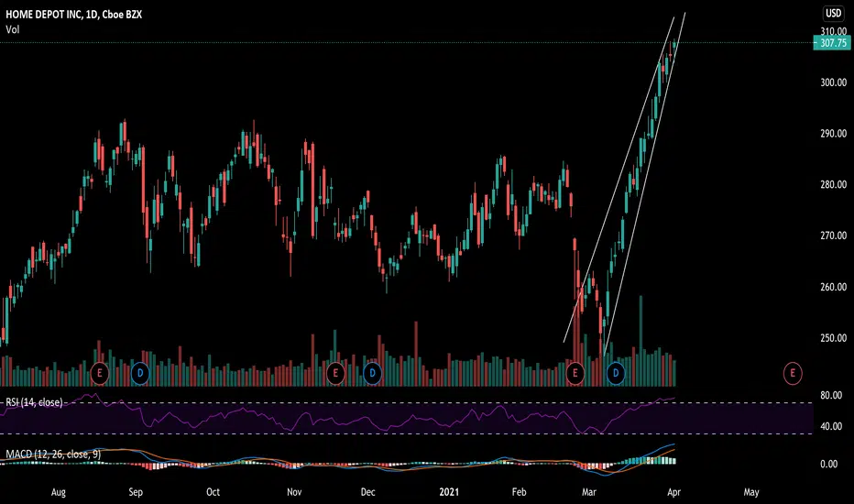Open the USD currency selector
Image resolution: width=854 pixels, height=504 pixels.
(833, 13)
